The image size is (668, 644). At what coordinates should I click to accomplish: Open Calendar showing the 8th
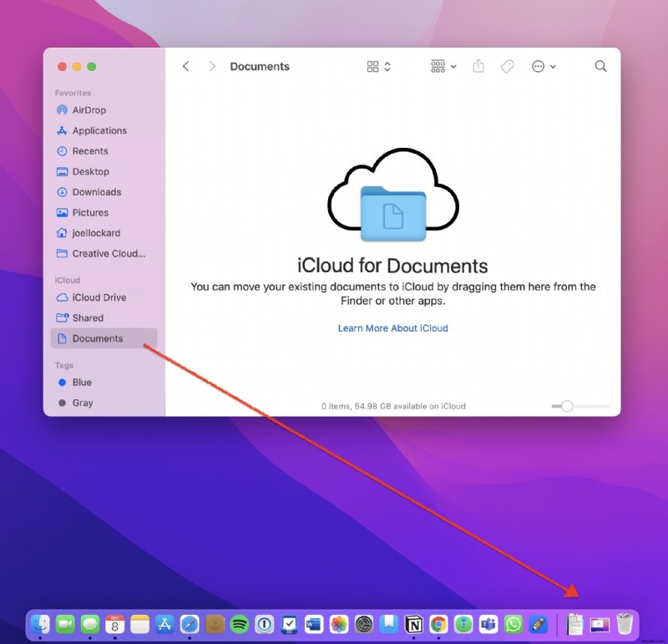coord(114,623)
